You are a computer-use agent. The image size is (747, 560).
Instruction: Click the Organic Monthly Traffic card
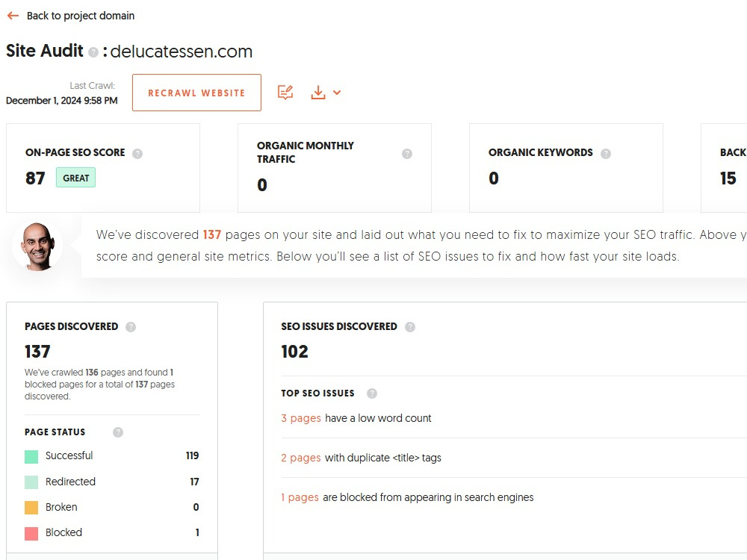pos(335,168)
